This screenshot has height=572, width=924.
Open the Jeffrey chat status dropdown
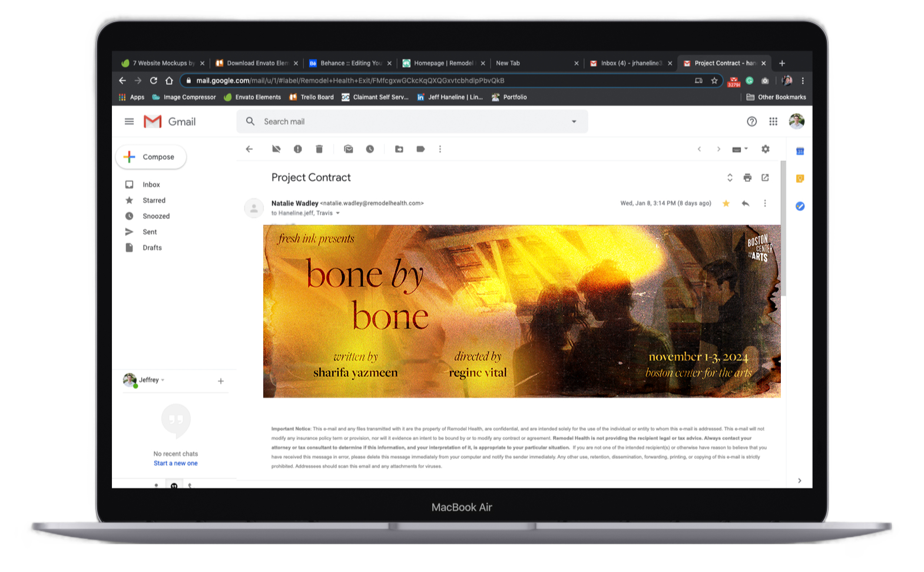[163, 380]
